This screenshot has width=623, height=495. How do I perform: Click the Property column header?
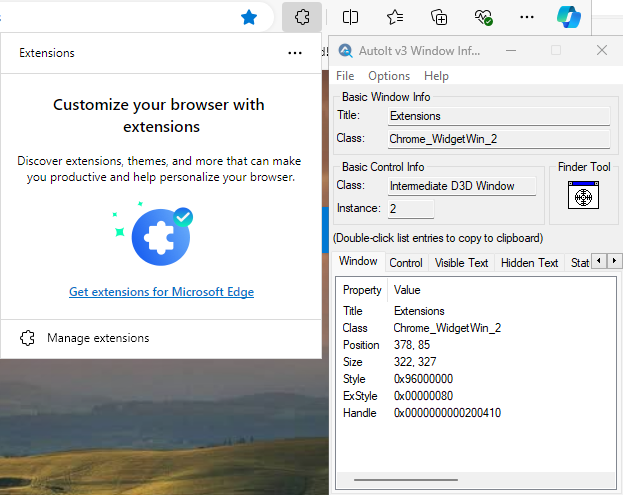(x=362, y=290)
